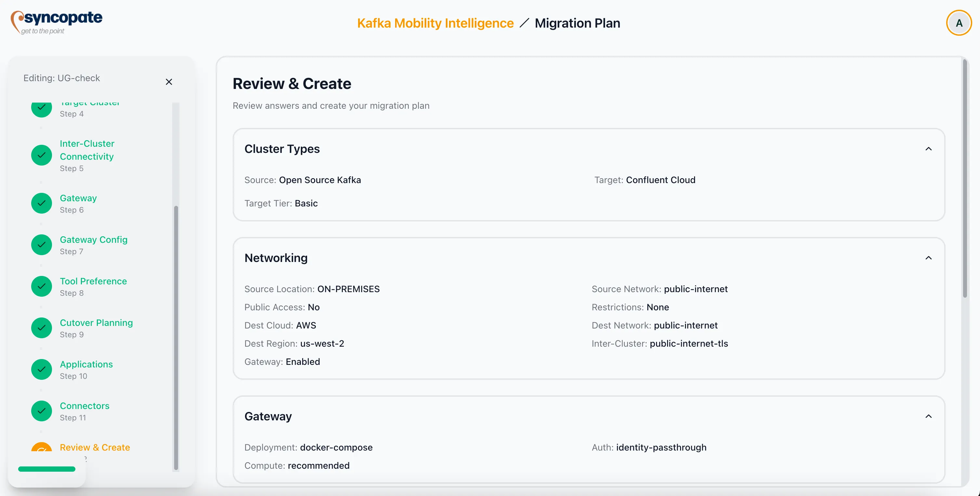Close the Editing UG-check panel
The height and width of the screenshot is (496, 980).
[169, 81]
